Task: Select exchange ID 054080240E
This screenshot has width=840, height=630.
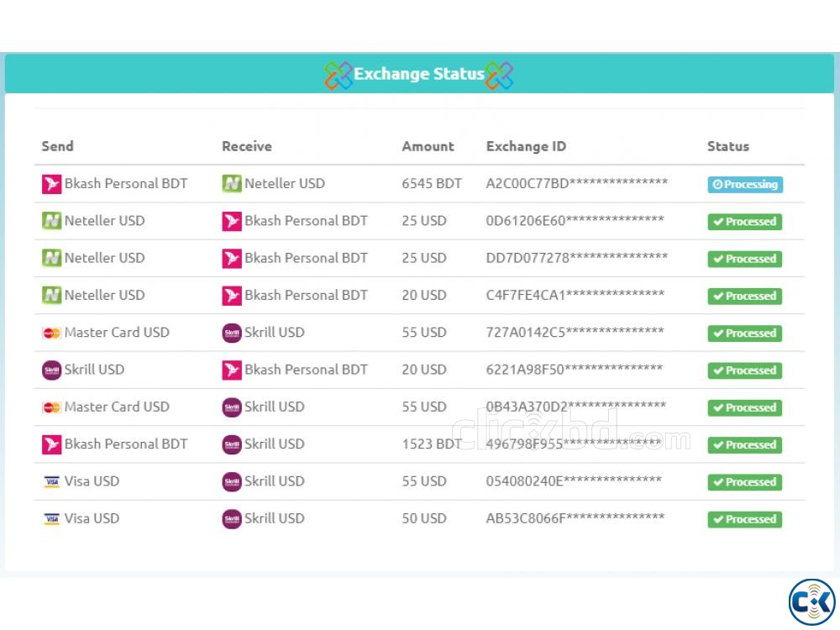Action: pos(574,481)
